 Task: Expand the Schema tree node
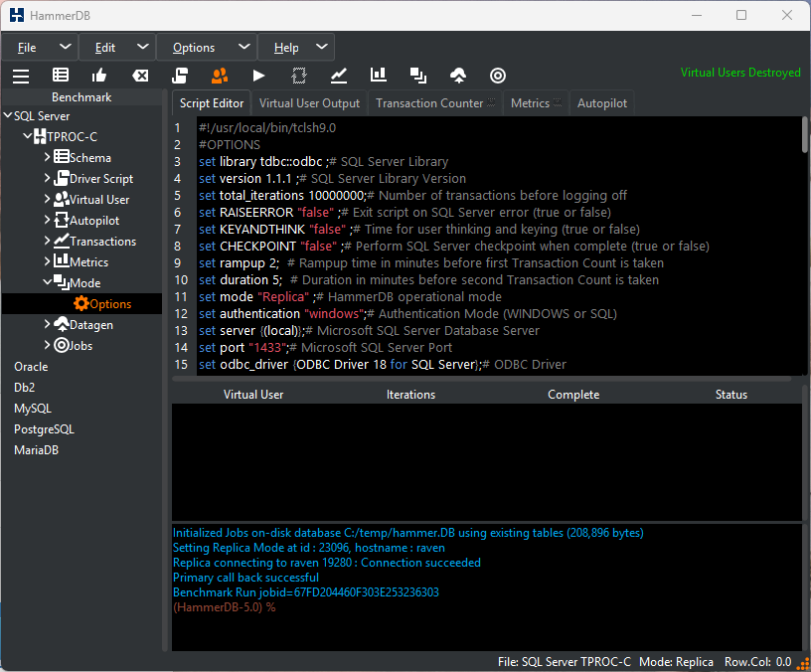(x=47, y=157)
